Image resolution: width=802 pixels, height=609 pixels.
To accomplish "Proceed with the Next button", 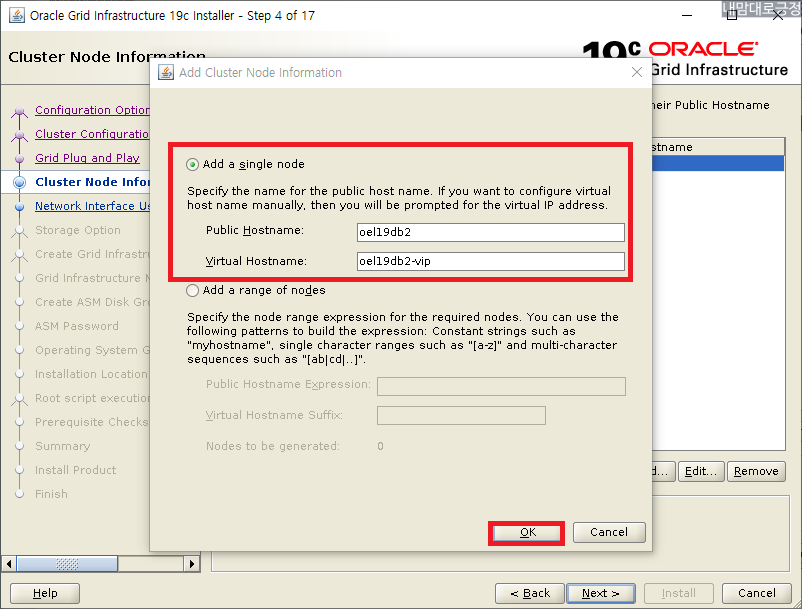I will (x=601, y=593).
